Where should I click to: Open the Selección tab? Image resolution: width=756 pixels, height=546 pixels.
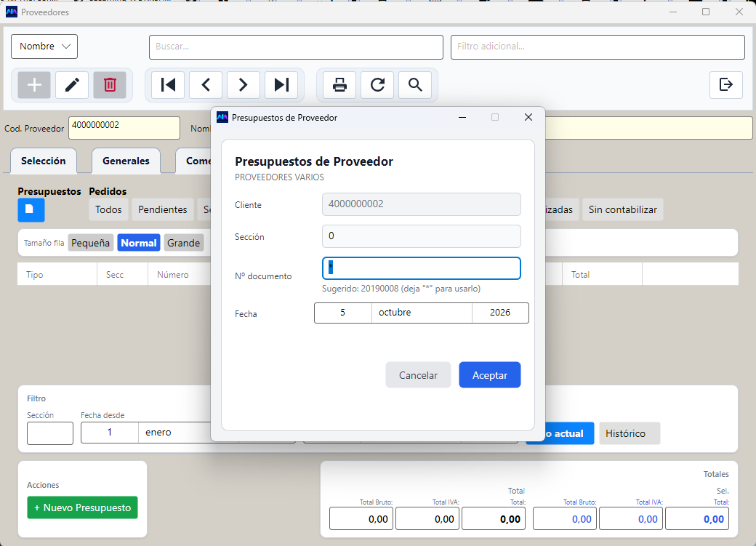(44, 161)
